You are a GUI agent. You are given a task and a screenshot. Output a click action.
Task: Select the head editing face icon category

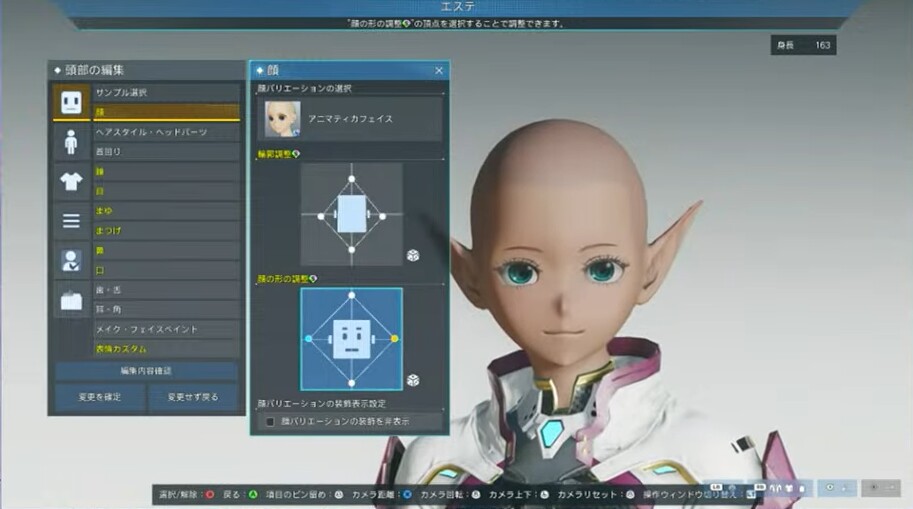pos(71,102)
